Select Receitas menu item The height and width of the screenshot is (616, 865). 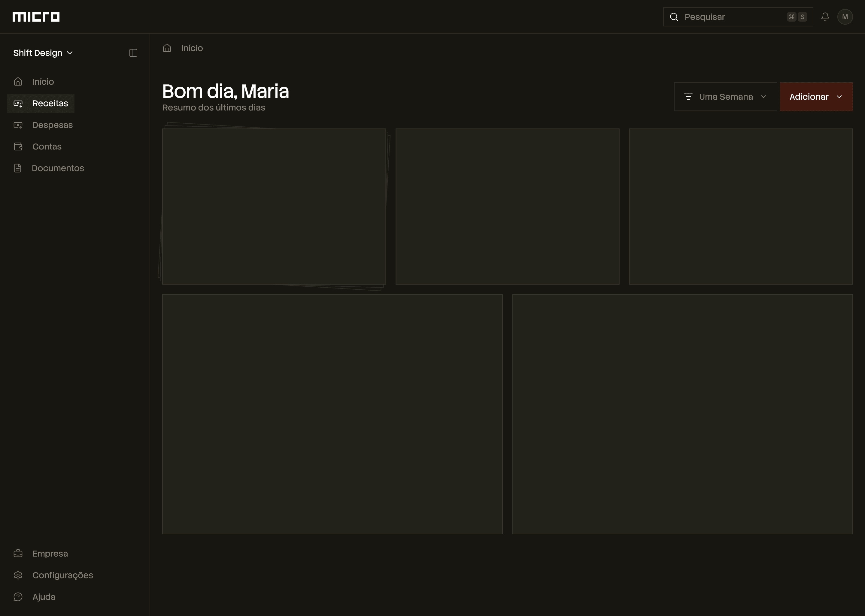50,104
